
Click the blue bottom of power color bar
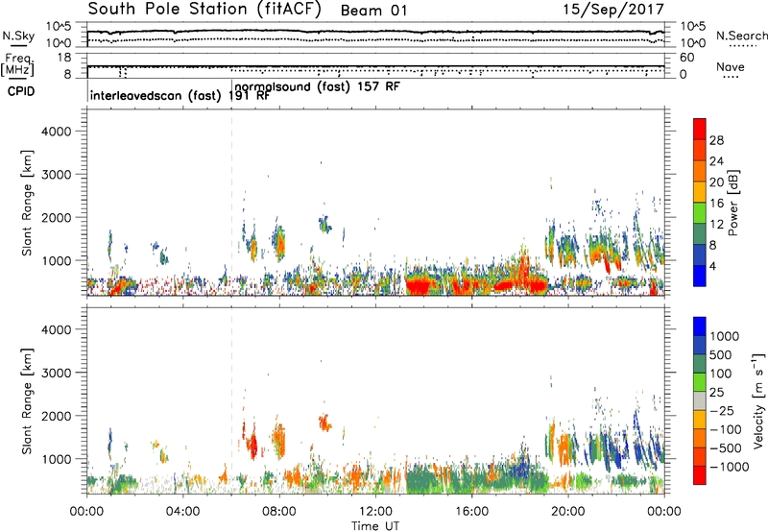pyautogui.click(x=700, y=276)
